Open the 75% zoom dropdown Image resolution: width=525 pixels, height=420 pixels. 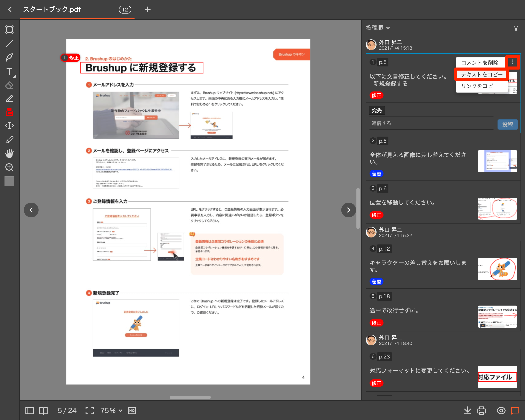(111, 411)
